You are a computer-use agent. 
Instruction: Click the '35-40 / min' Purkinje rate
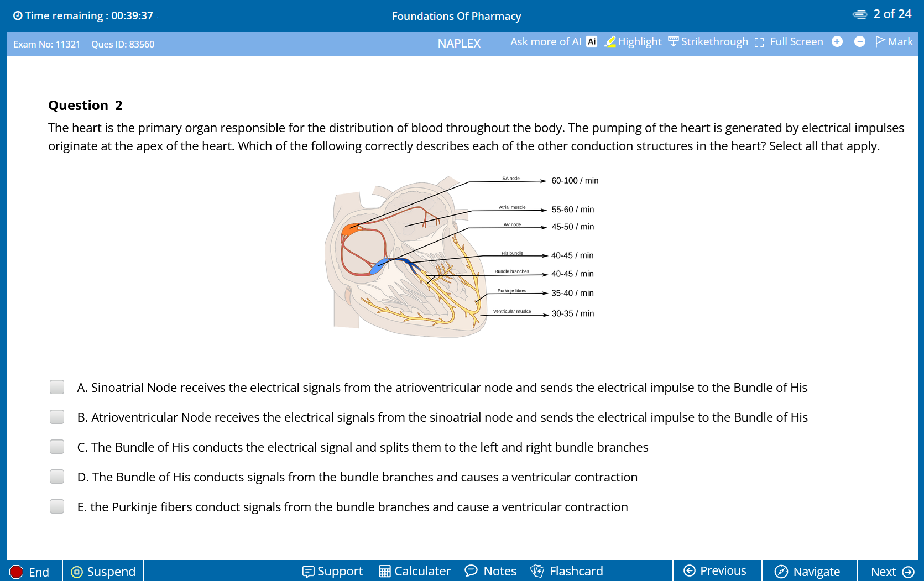click(572, 293)
